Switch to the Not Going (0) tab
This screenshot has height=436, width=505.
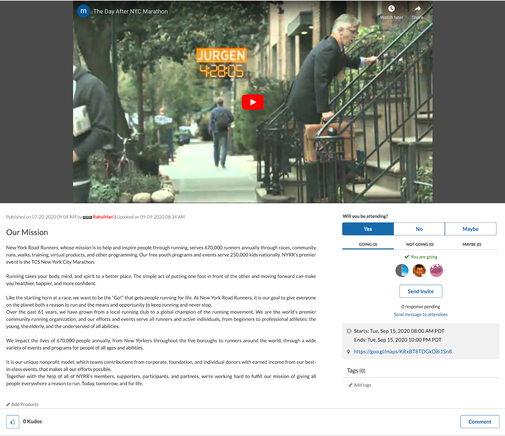pyautogui.click(x=420, y=244)
